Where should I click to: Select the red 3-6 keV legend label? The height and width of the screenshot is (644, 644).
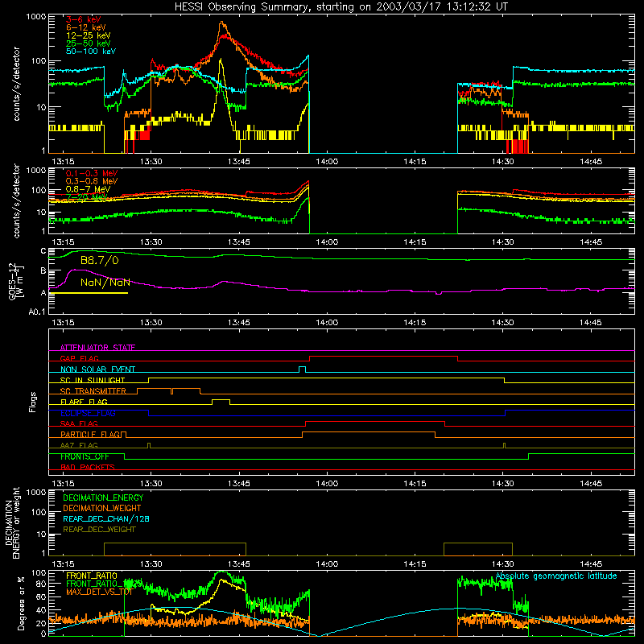pyautogui.click(x=84, y=19)
